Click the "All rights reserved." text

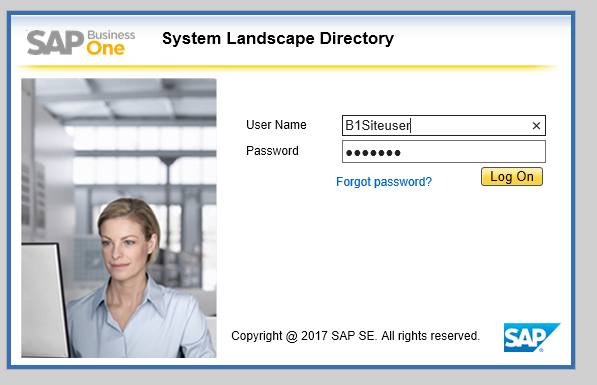(430, 336)
